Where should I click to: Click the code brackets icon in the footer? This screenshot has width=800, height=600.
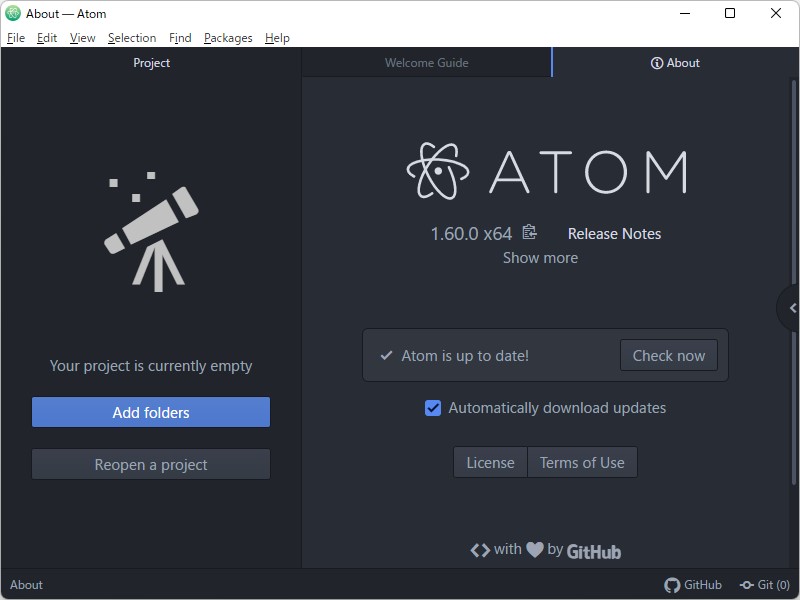[479, 549]
